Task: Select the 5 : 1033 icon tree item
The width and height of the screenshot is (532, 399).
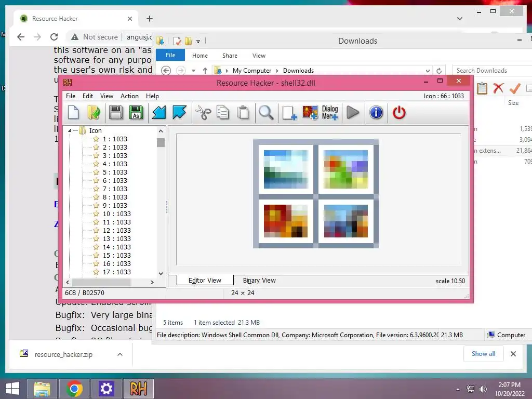Action: pos(115,172)
